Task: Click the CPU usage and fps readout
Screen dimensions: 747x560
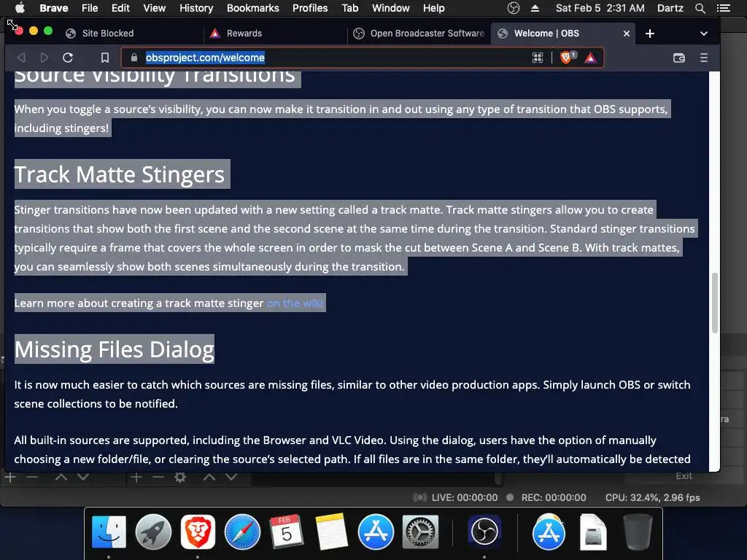Action: pos(652,497)
